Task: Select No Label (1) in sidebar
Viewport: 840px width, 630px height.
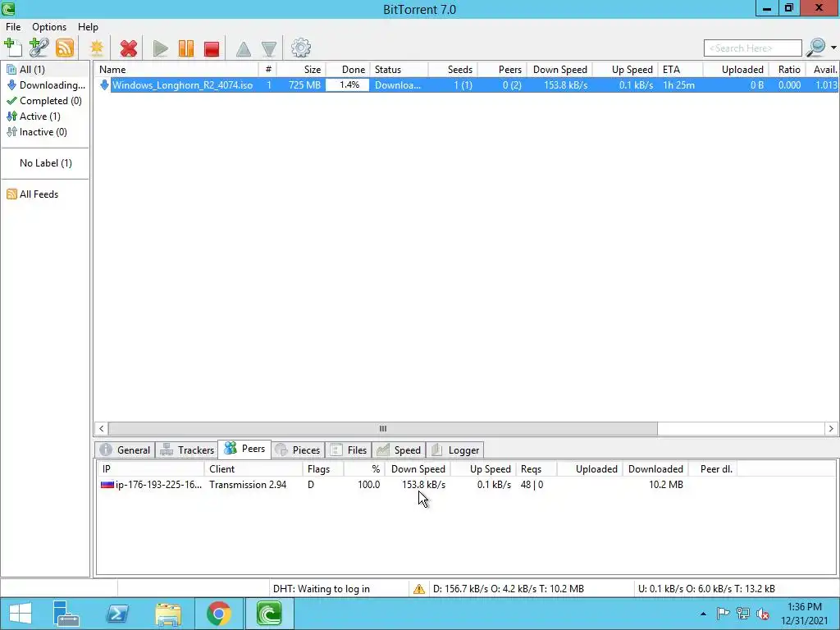Action: [x=46, y=163]
